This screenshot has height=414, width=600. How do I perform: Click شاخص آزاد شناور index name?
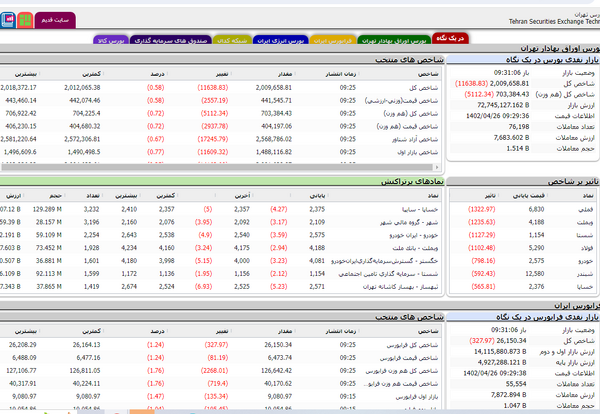click(415, 139)
